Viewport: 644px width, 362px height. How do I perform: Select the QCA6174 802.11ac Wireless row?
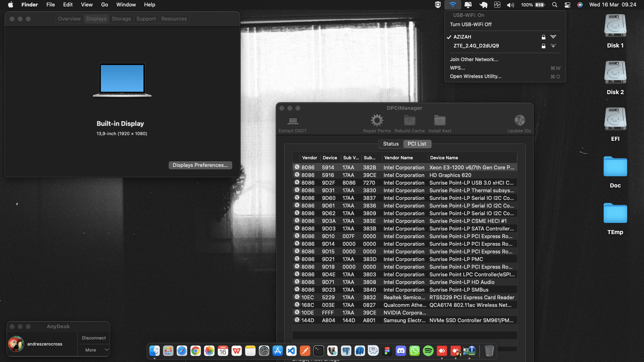(x=405, y=305)
